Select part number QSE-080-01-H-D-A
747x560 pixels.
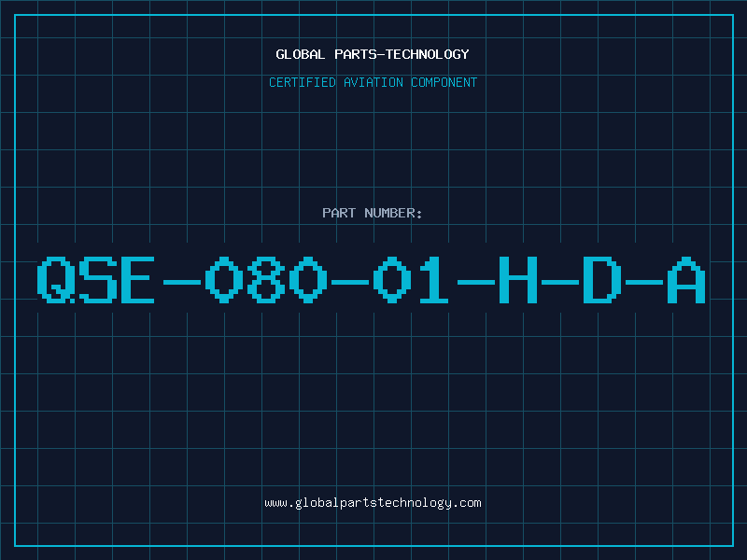coord(371,279)
